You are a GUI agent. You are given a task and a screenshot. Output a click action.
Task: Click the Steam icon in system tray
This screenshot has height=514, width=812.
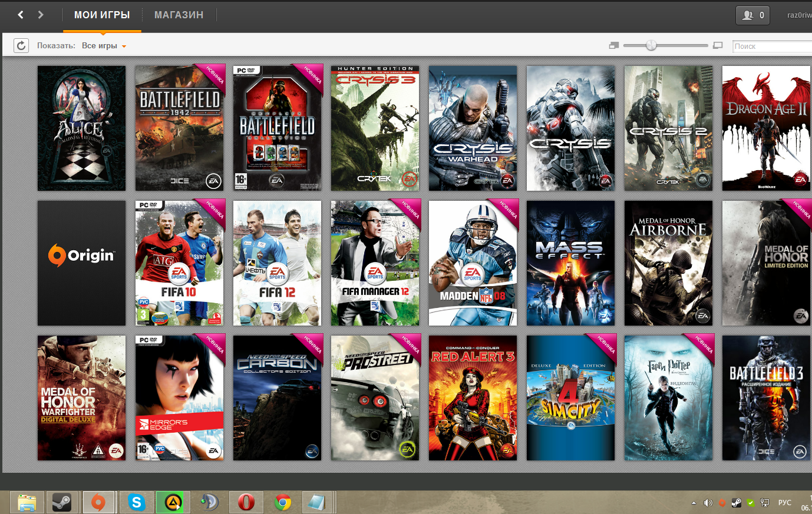[x=737, y=503]
